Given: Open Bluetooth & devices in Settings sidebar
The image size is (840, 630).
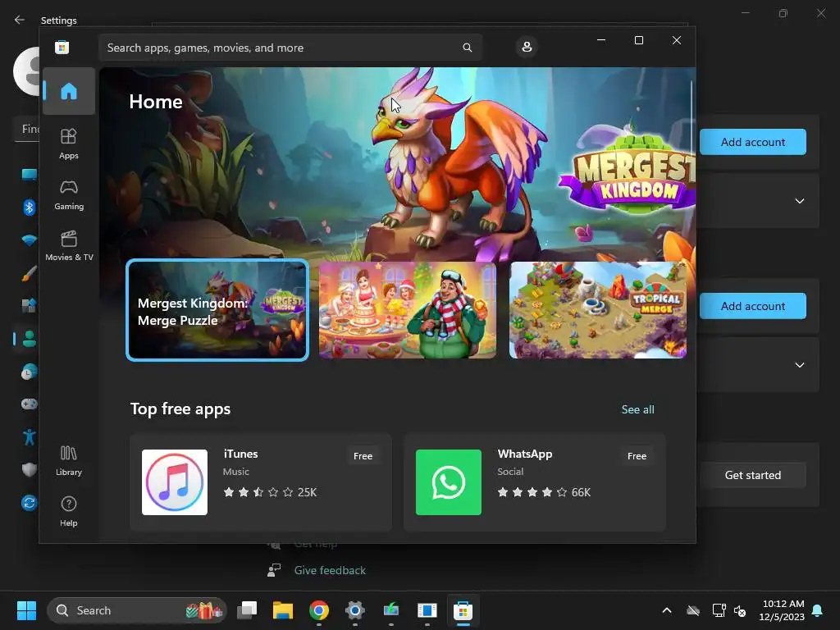Looking at the screenshot, I should click(30, 208).
